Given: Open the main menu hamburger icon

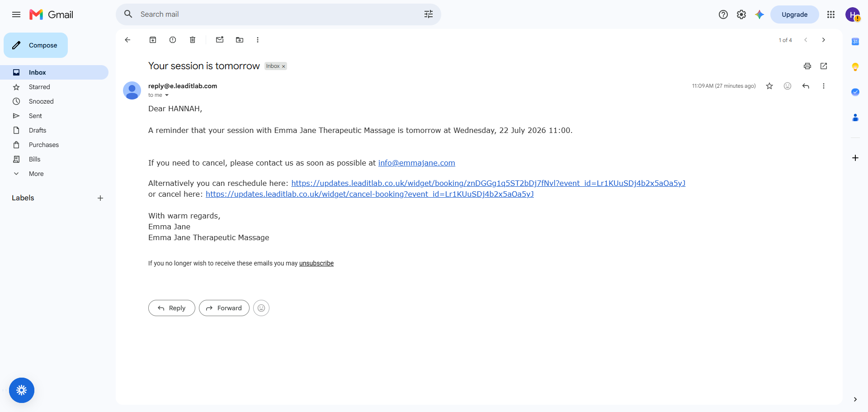Looking at the screenshot, I should pos(16,14).
